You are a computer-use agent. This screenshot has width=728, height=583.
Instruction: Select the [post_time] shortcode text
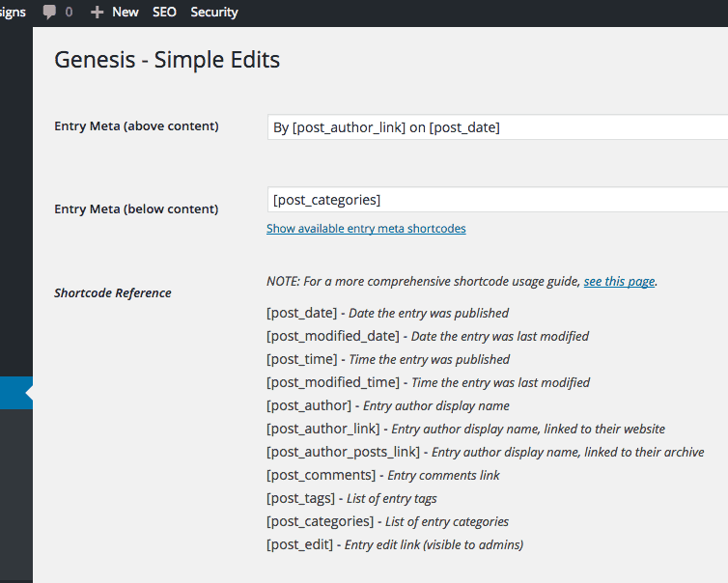tap(302, 359)
